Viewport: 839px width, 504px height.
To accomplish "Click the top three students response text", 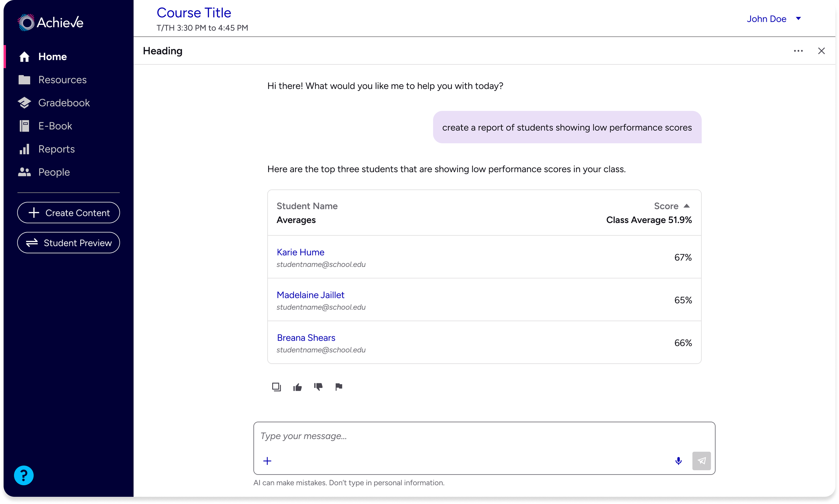I will 447,169.
